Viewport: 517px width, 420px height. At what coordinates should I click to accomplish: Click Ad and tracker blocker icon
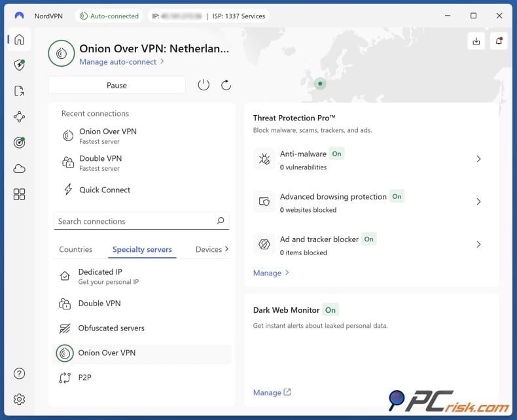(264, 244)
